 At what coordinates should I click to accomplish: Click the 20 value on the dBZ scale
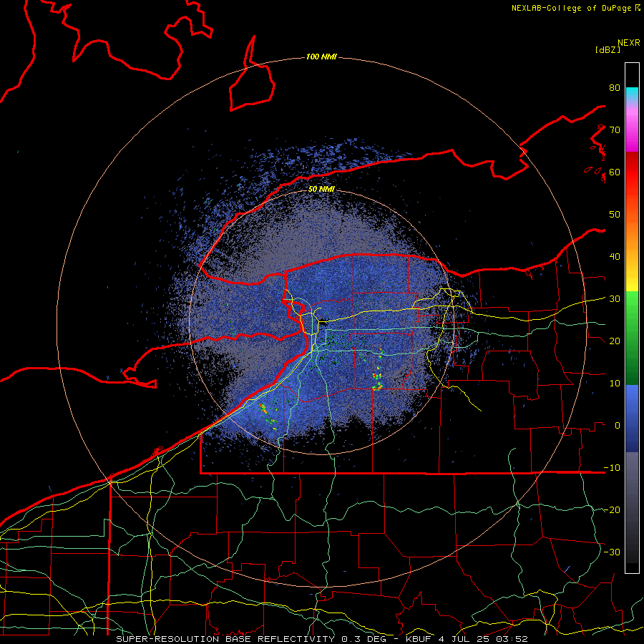[x=615, y=341]
